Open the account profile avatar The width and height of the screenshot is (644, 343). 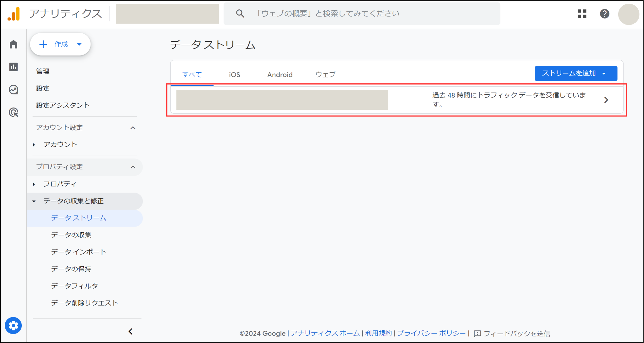click(x=628, y=14)
